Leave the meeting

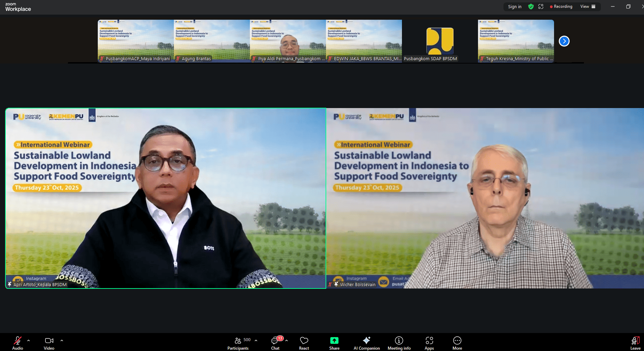tap(635, 343)
